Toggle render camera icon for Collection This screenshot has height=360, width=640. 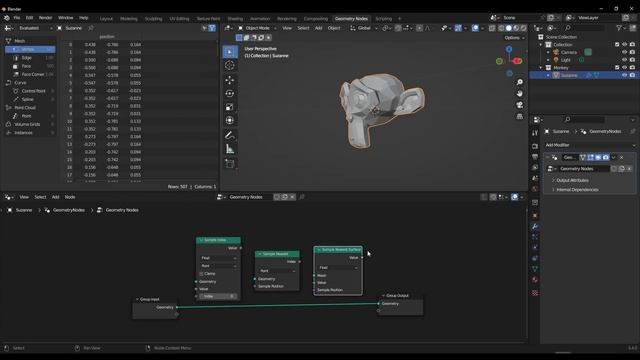632,44
